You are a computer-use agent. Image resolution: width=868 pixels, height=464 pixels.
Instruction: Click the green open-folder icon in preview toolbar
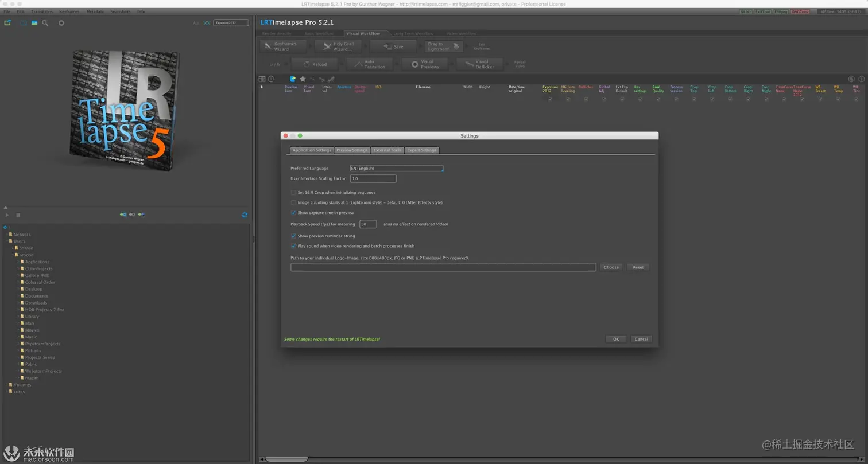click(7, 23)
